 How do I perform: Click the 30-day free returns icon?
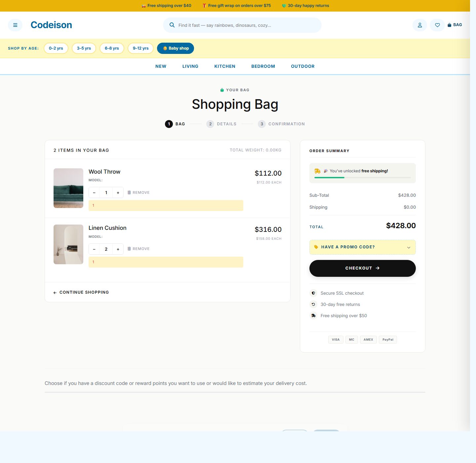(313, 304)
